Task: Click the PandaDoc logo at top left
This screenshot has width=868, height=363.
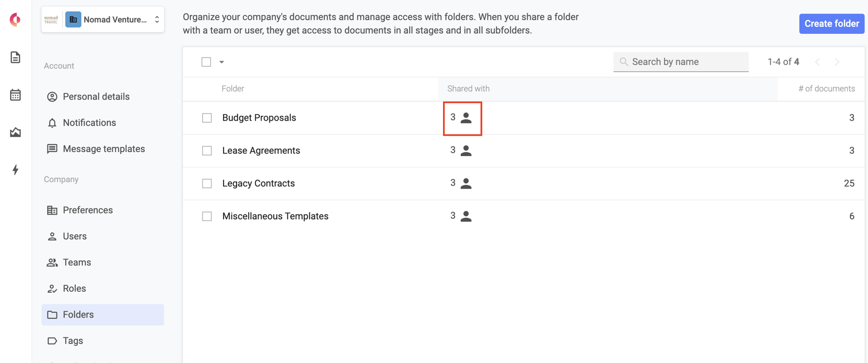Action: click(15, 20)
